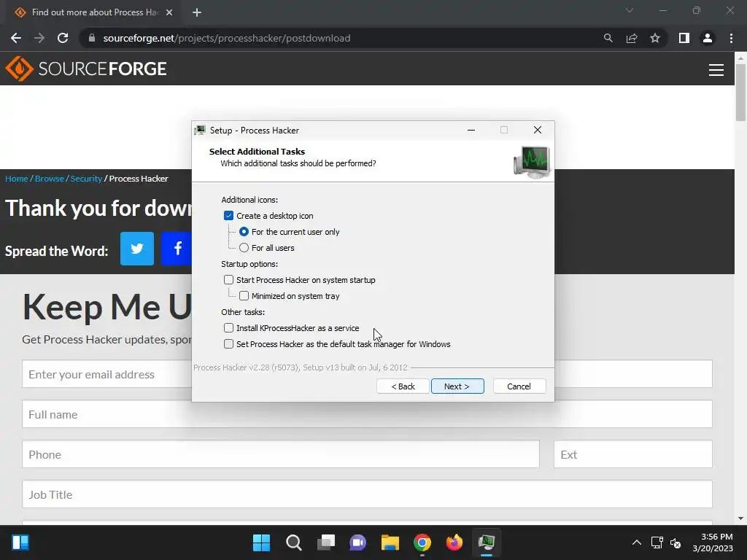Open the Browse breadcrumb link
This screenshot has width=747, height=560.
click(x=50, y=179)
